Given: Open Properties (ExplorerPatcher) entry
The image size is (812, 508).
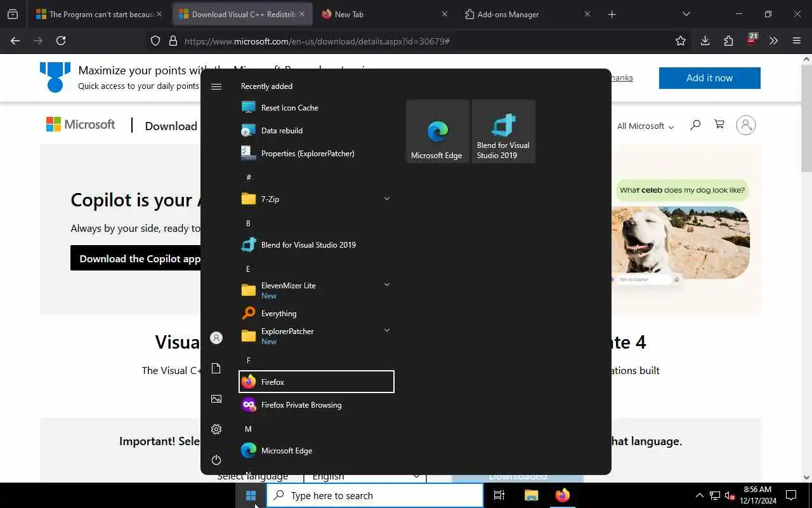Looking at the screenshot, I should [x=316, y=154].
